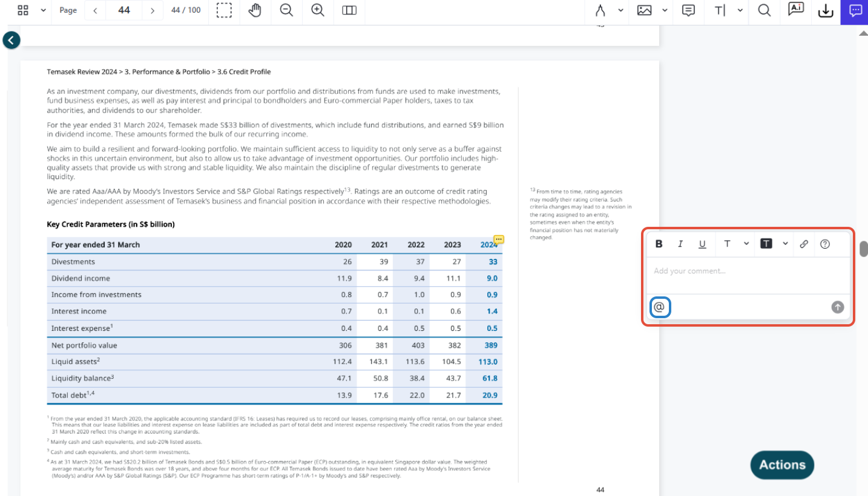Insert a link in the comment
The width and height of the screenshot is (868, 496).
point(804,244)
